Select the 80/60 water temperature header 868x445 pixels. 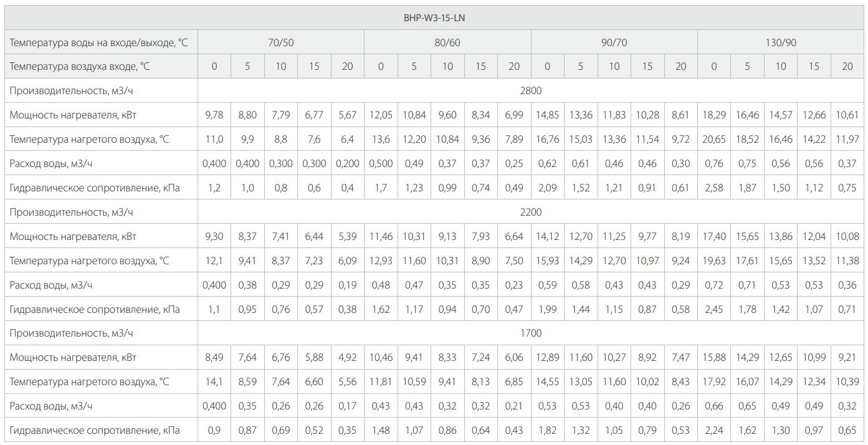(x=447, y=43)
